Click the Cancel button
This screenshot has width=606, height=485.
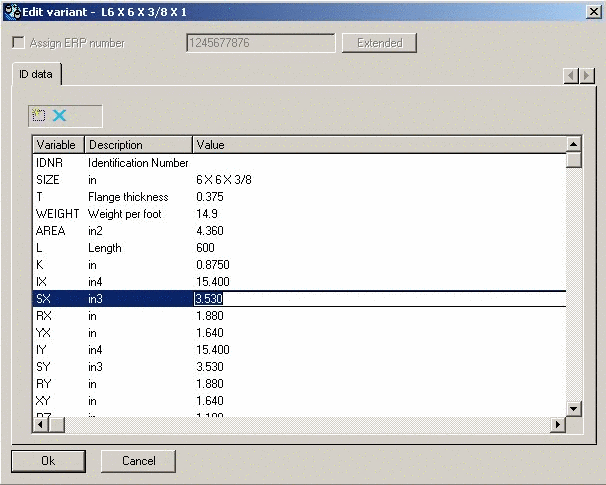138,461
